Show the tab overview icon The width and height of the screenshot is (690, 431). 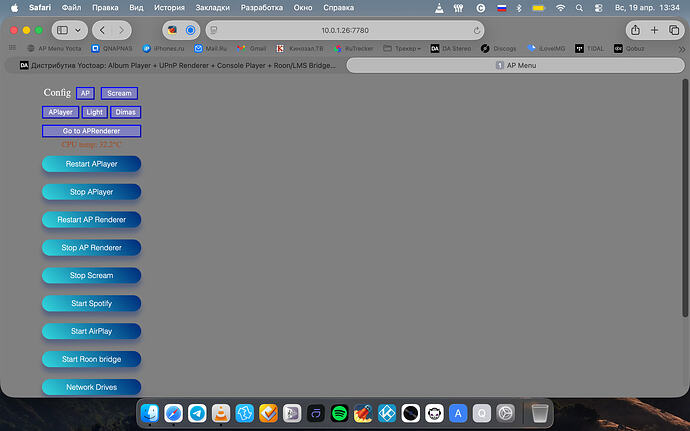pos(674,30)
